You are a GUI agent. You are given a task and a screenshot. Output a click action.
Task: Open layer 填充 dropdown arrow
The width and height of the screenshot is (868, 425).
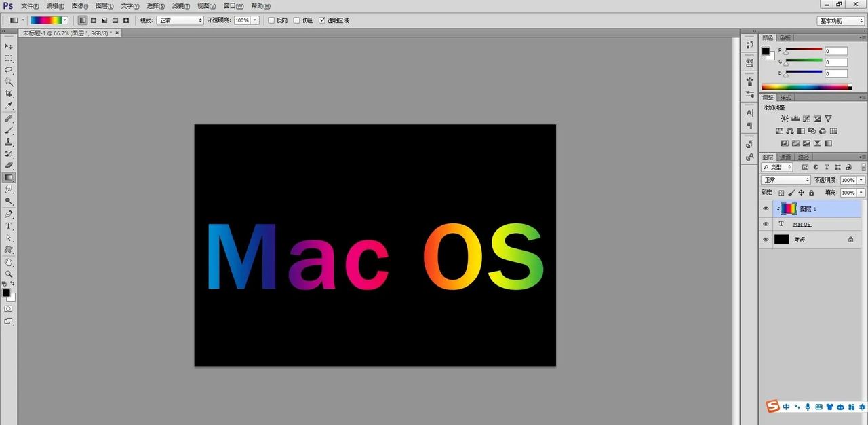coord(861,193)
